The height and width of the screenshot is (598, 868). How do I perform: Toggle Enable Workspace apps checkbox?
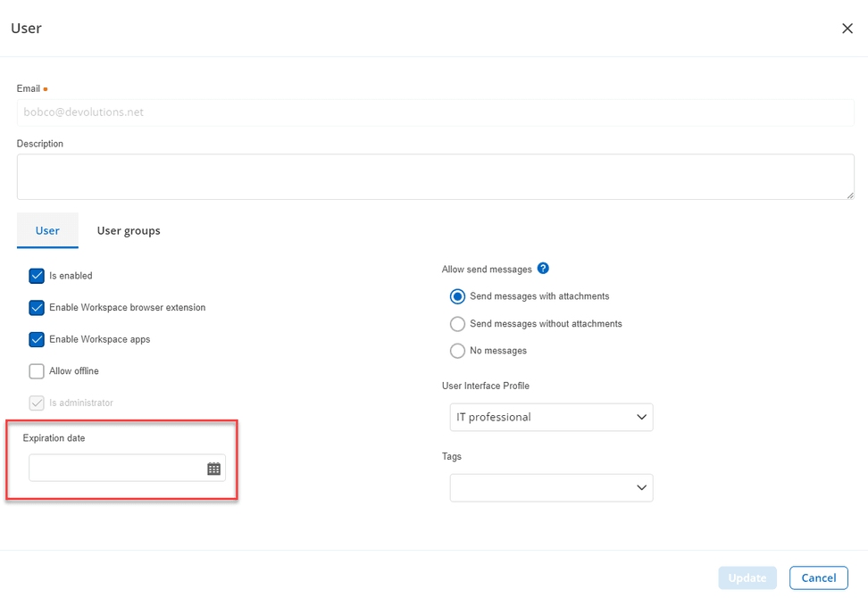[37, 340]
